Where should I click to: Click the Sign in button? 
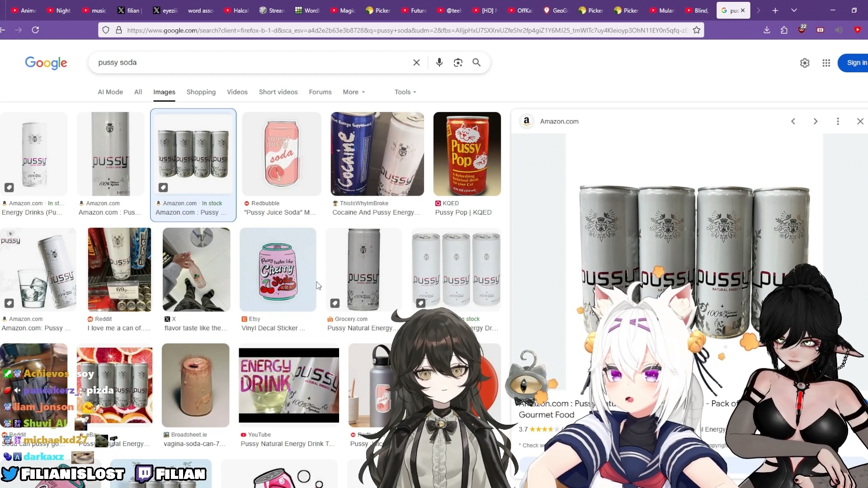853,63
